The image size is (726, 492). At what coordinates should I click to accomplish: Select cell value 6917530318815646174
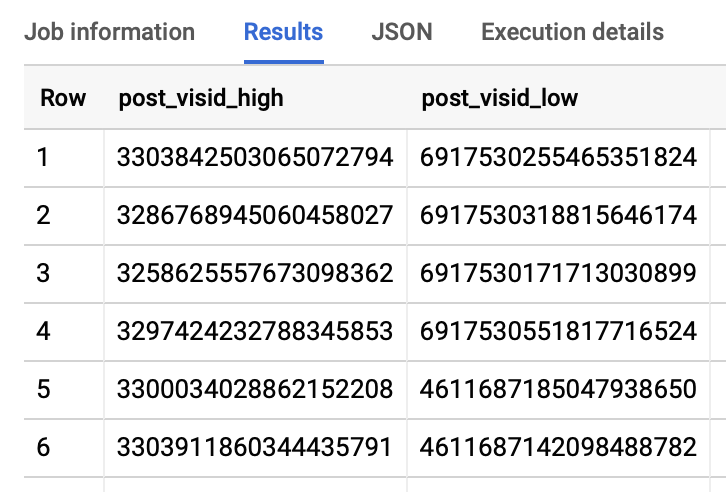click(x=558, y=215)
